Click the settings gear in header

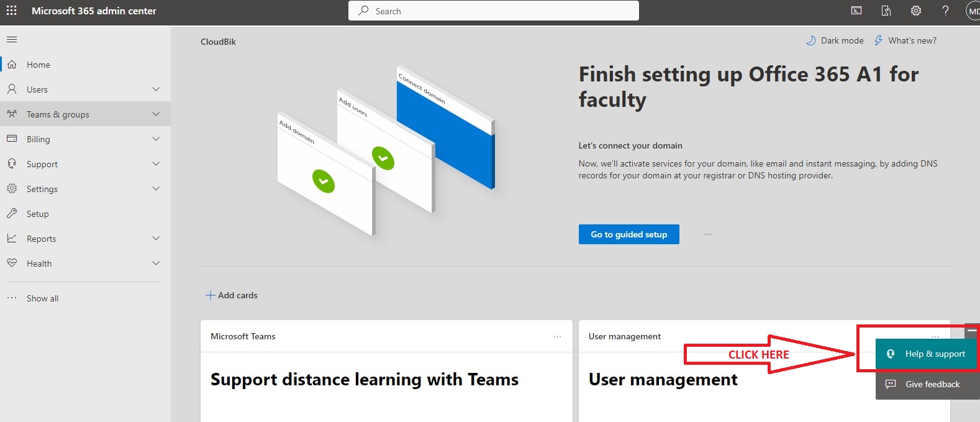[x=915, y=11]
